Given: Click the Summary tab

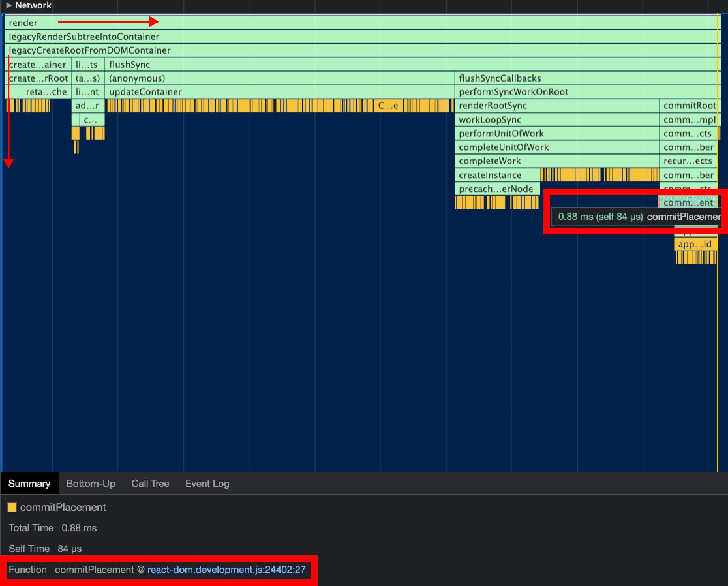Looking at the screenshot, I should pyautogui.click(x=29, y=483).
